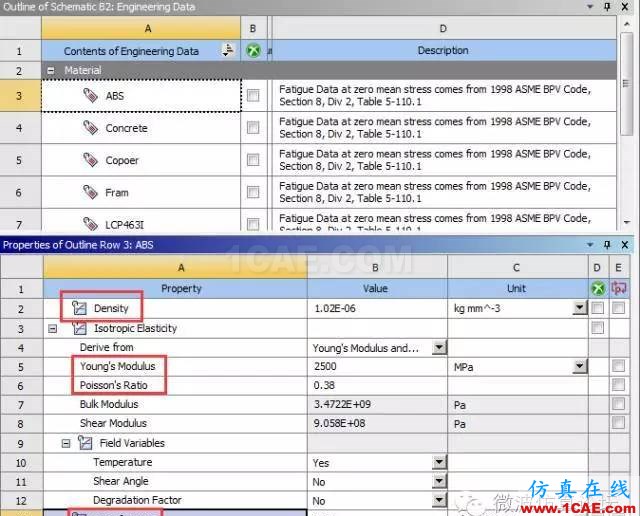This screenshot has height=516, width=640.
Task: Click the Outline scrollbar down arrow
Action: (627, 222)
